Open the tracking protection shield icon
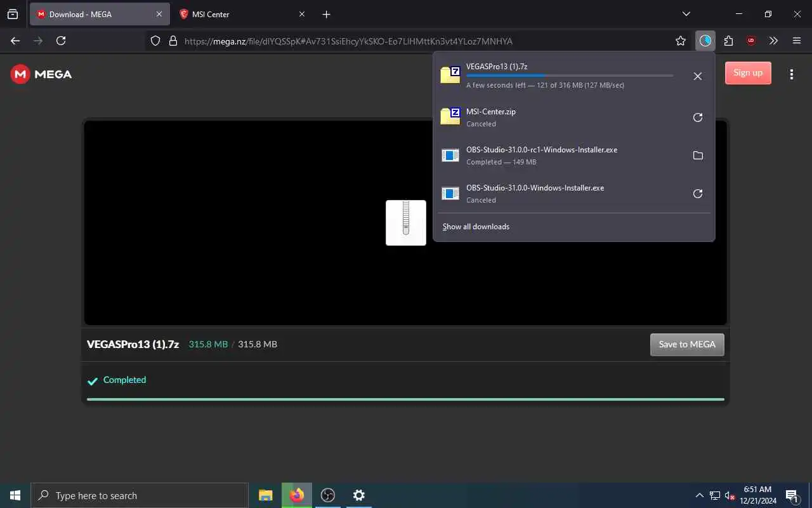Screen dimensions: 812x508 (x=155, y=41)
